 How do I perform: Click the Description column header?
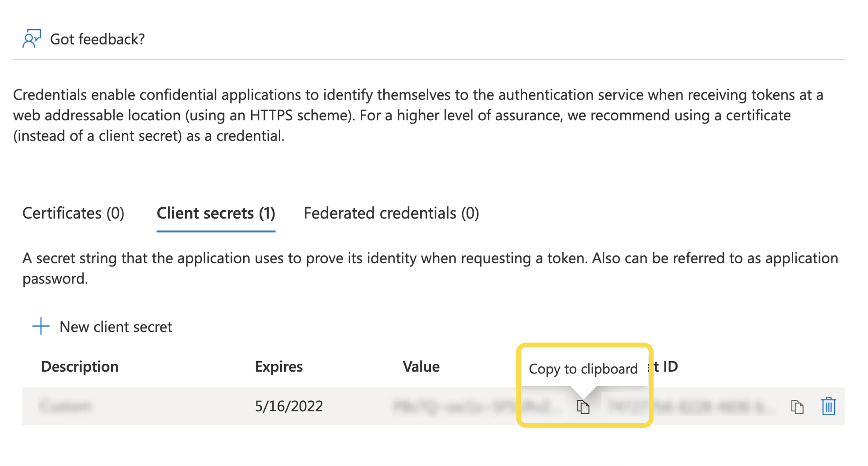80,366
